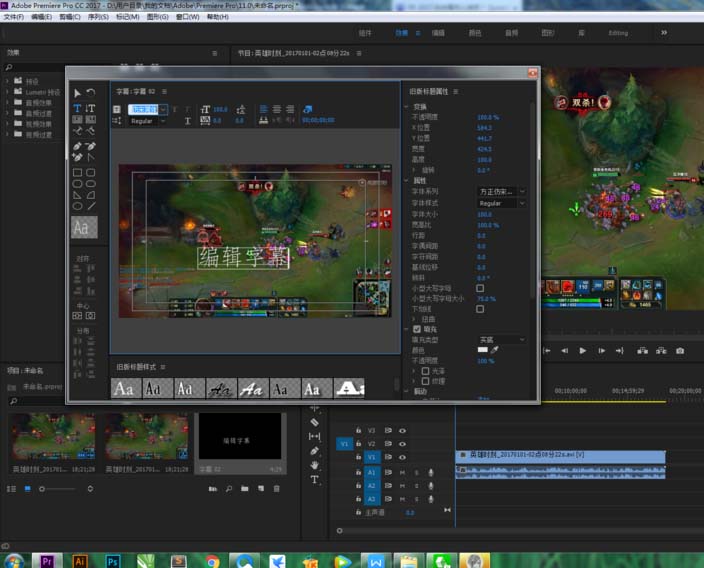The width and height of the screenshot is (704, 568).
Task: Open the Window menu
Action: pos(188,17)
